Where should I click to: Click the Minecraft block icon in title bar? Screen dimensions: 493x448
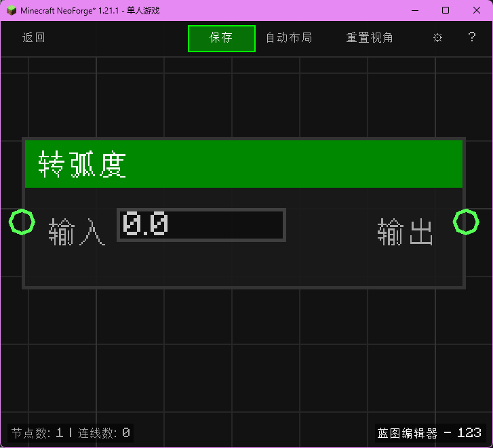(12, 11)
